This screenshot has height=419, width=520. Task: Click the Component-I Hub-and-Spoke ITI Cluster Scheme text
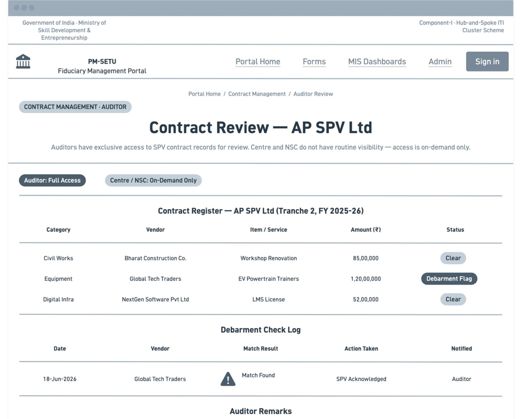pos(462,26)
